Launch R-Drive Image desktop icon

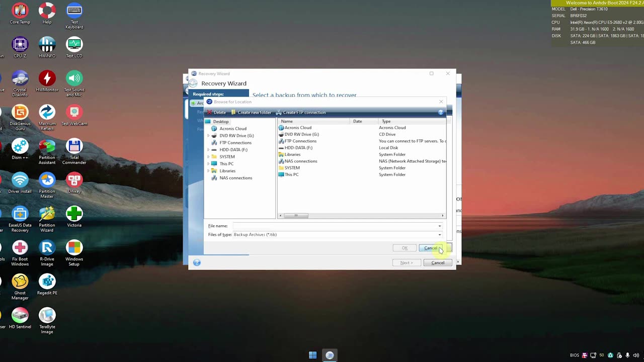[47, 252]
